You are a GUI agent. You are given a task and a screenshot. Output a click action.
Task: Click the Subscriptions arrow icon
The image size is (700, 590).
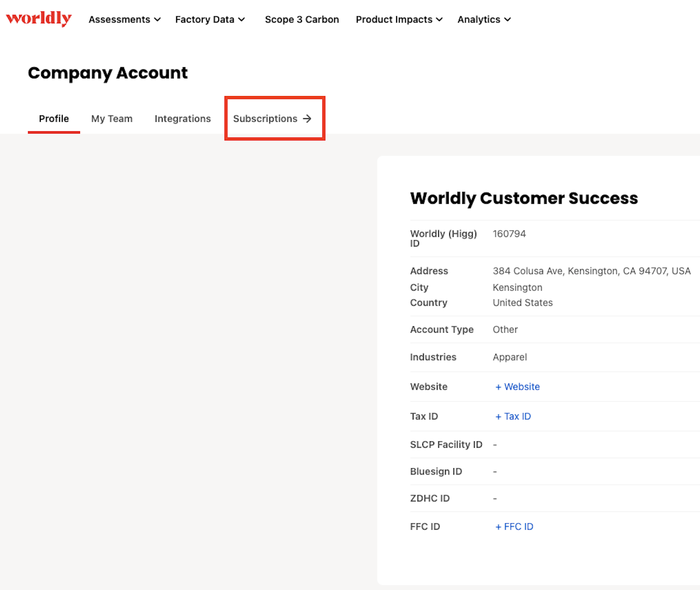pyautogui.click(x=307, y=118)
